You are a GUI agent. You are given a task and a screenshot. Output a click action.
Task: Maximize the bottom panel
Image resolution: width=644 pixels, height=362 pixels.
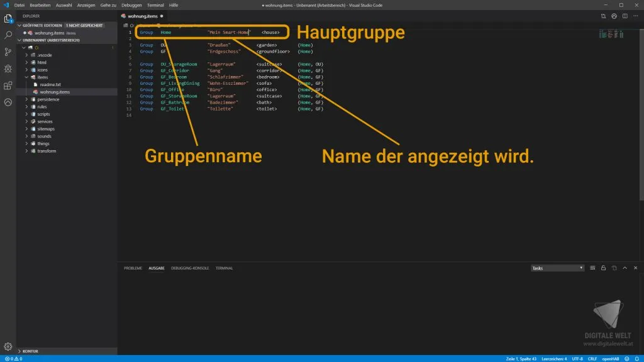pos(625,268)
